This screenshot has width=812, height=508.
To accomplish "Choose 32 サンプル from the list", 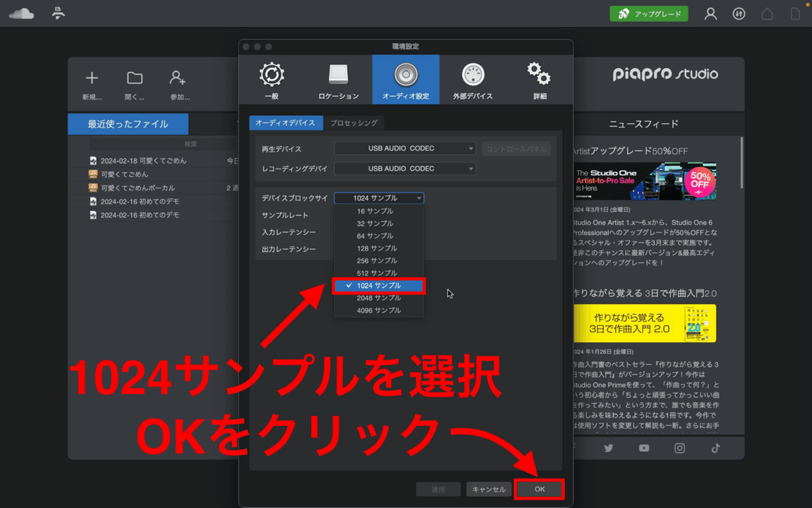I will [x=379, y=223].
